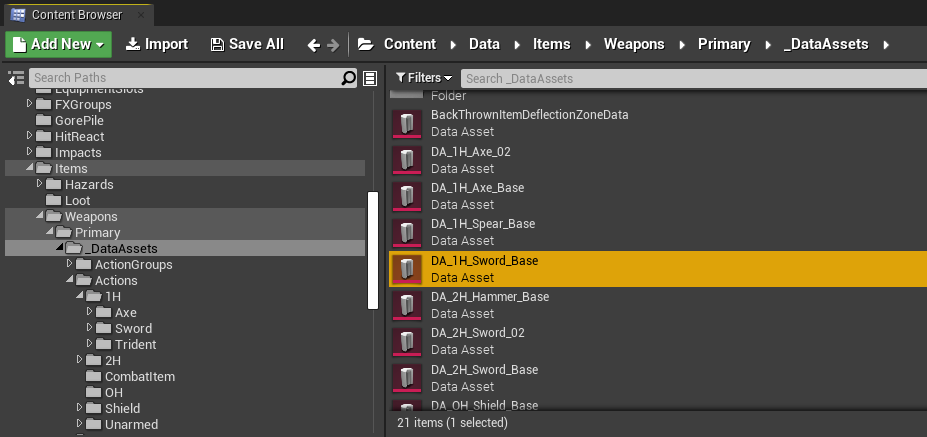The height and width of the screenshot is (437, 927).
Task: Open the Add New dropdown
Action: click(x=59, y=44)
